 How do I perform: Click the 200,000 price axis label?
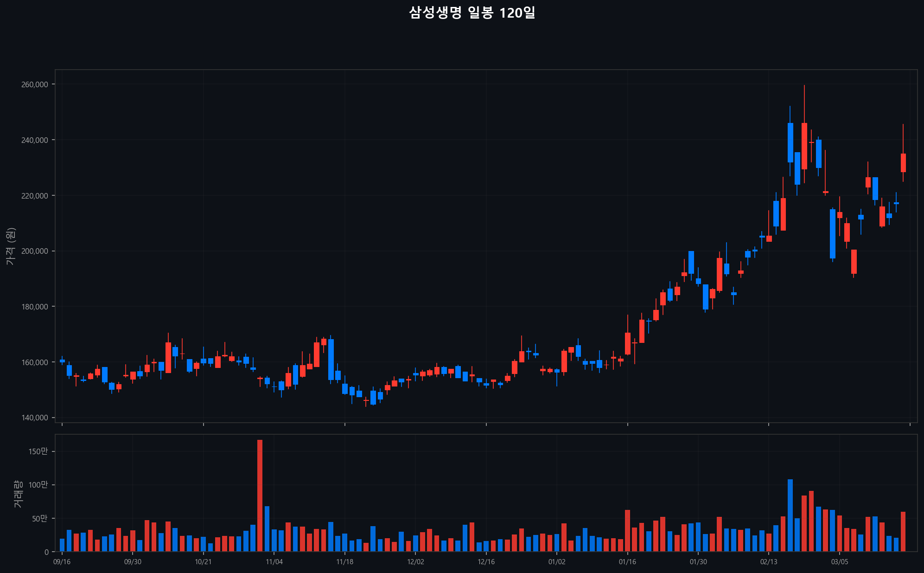point(35,251)
